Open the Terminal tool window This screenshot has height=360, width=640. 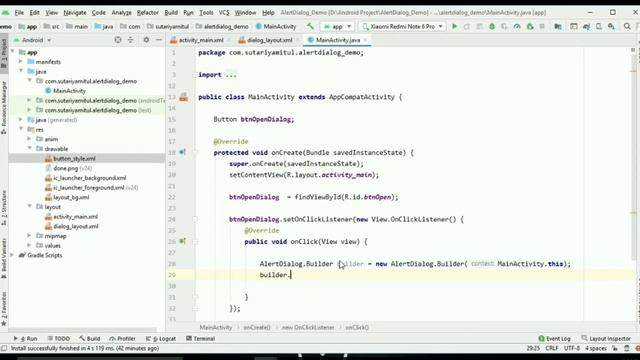200,338
